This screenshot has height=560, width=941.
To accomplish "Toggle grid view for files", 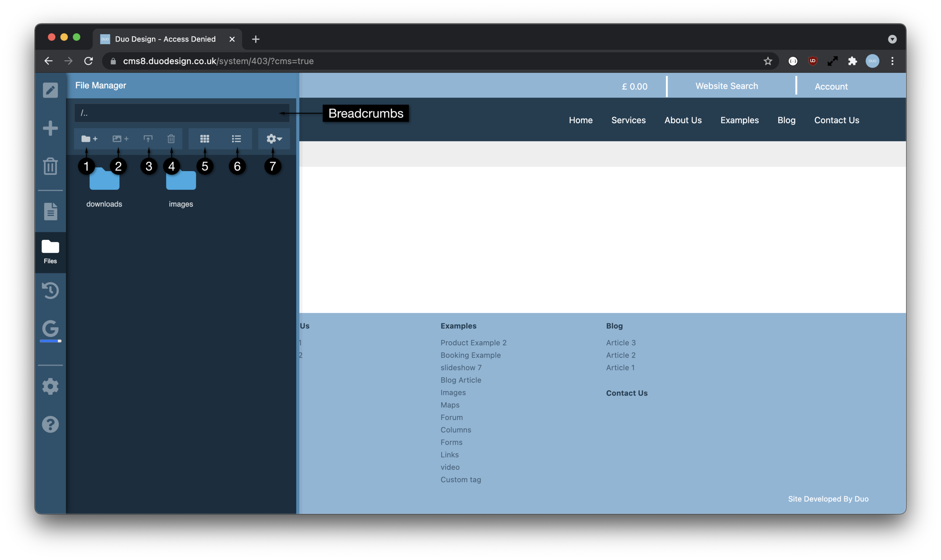I will pos(205,139).
